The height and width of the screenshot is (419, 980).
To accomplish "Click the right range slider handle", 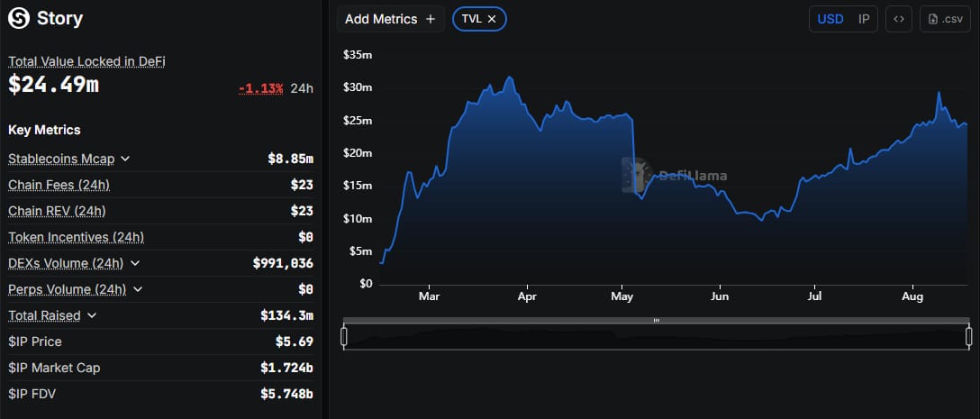I will tap(968, 336).
